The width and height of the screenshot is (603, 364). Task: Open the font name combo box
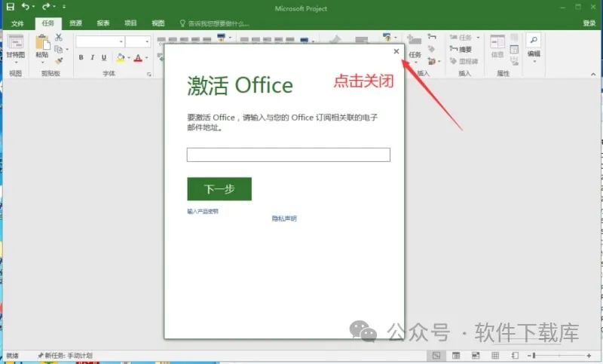(x=100, y=41)
